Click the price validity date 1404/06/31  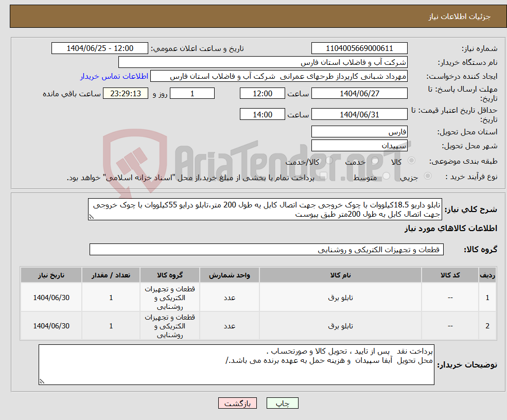tap(359, 114)
